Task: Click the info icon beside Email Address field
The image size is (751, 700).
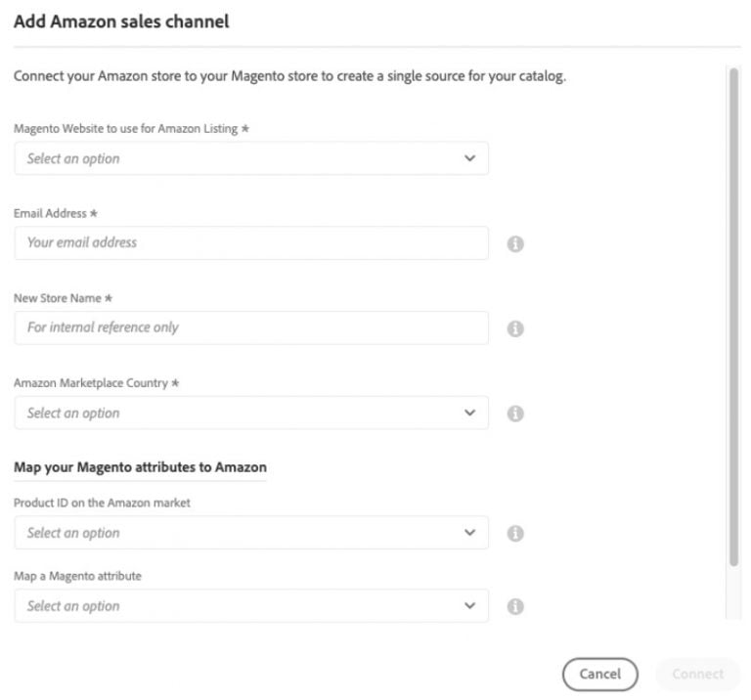Action: tap(515, 243)
